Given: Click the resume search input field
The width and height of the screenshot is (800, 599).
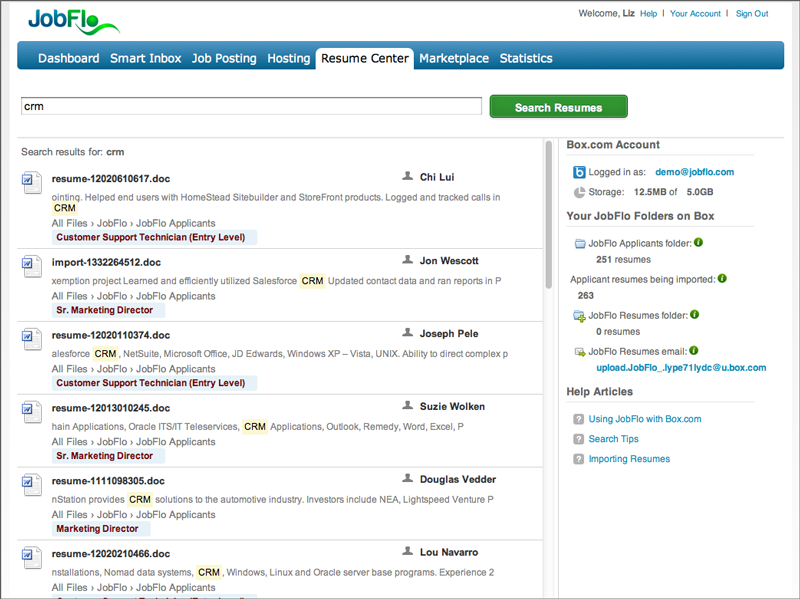Looking at the screenshot, I should (x=251, y=106).
